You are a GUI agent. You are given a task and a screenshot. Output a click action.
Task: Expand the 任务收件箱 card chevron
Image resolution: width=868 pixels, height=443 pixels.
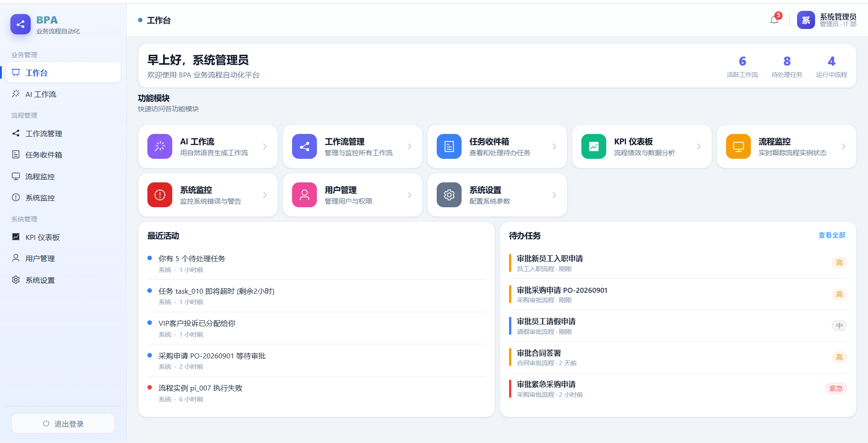[x=554, y=146]
